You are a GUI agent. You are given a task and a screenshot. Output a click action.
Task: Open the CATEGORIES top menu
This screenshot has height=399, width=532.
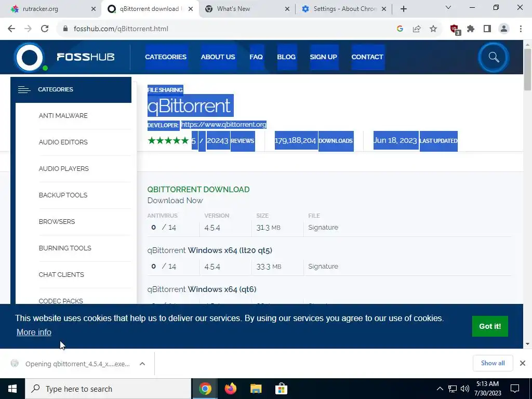pos(166,57)
